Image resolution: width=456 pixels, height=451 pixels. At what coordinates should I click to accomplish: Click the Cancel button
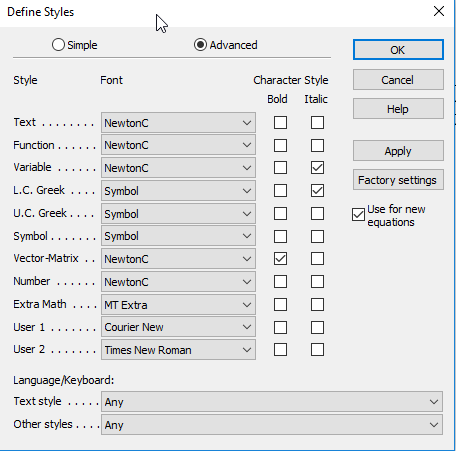[398, 80]
